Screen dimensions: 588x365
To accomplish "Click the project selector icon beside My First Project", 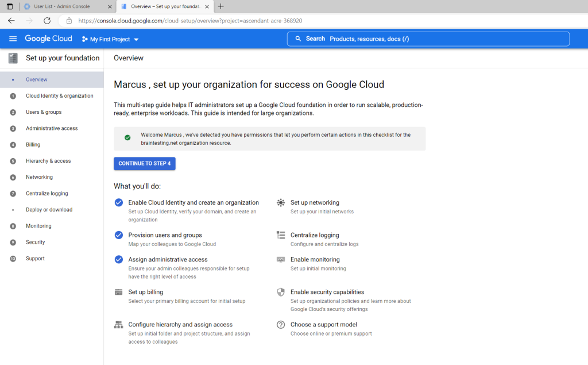I will pos(85,39).
